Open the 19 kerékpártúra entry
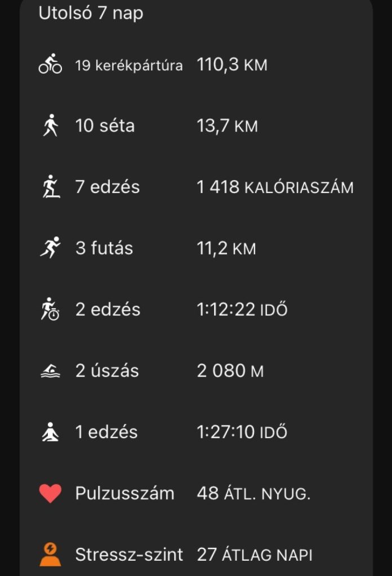The width and height of the screenshot is (392, 576). 129,65
